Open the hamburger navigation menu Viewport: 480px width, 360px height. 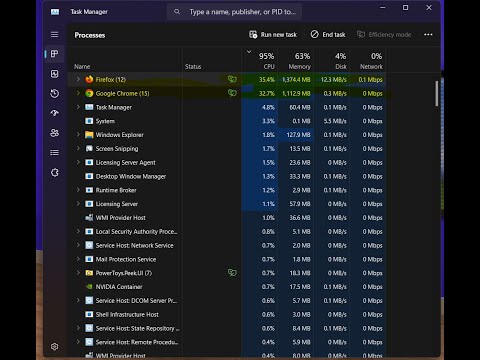54,35
